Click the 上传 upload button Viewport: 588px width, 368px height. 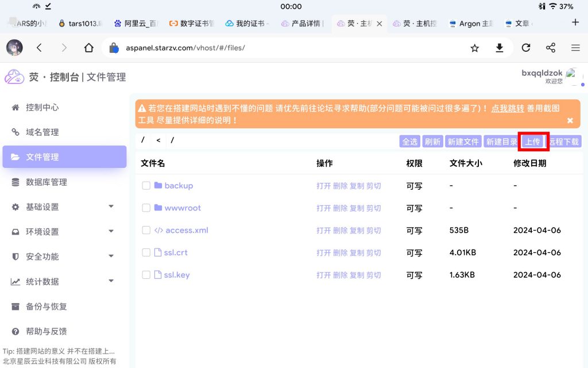coord(533,141)
